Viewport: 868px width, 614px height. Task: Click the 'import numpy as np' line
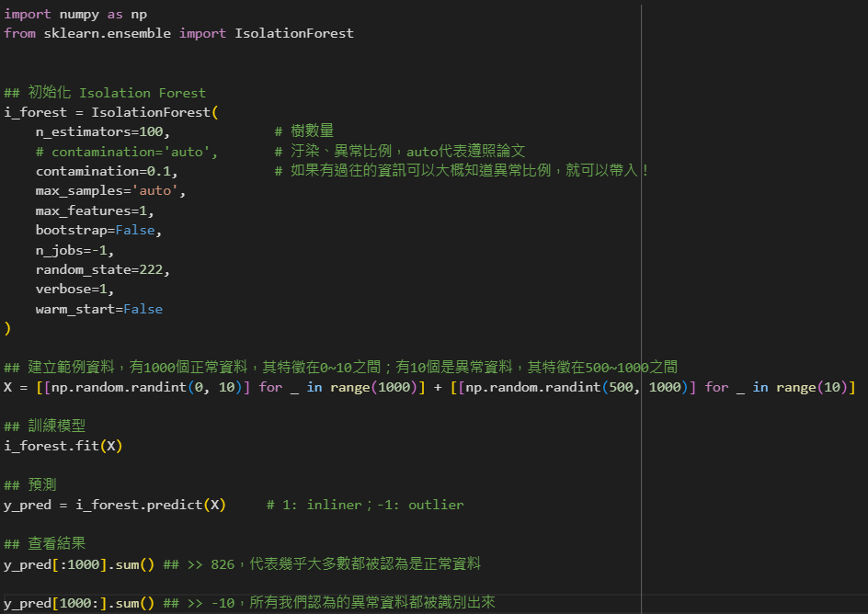(74, 14)
